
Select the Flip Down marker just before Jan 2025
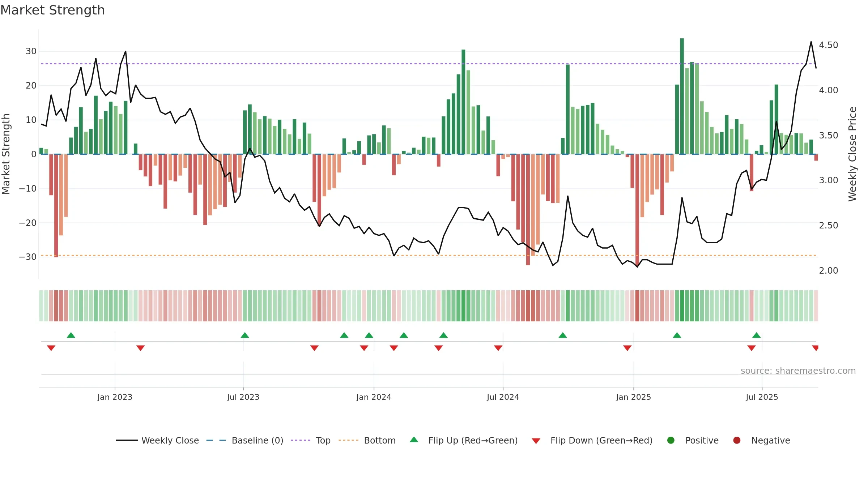click(x=627, y=348)
